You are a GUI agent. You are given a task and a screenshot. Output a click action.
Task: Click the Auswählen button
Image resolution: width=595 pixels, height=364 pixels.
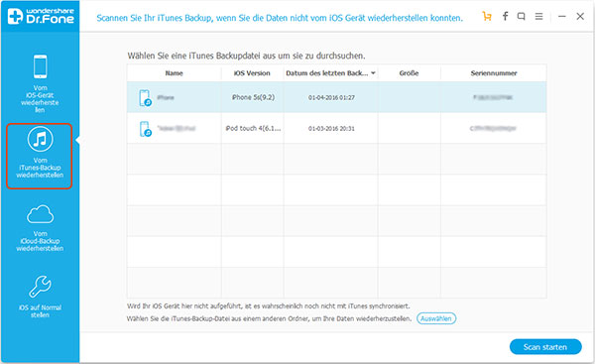coord(436,318)
